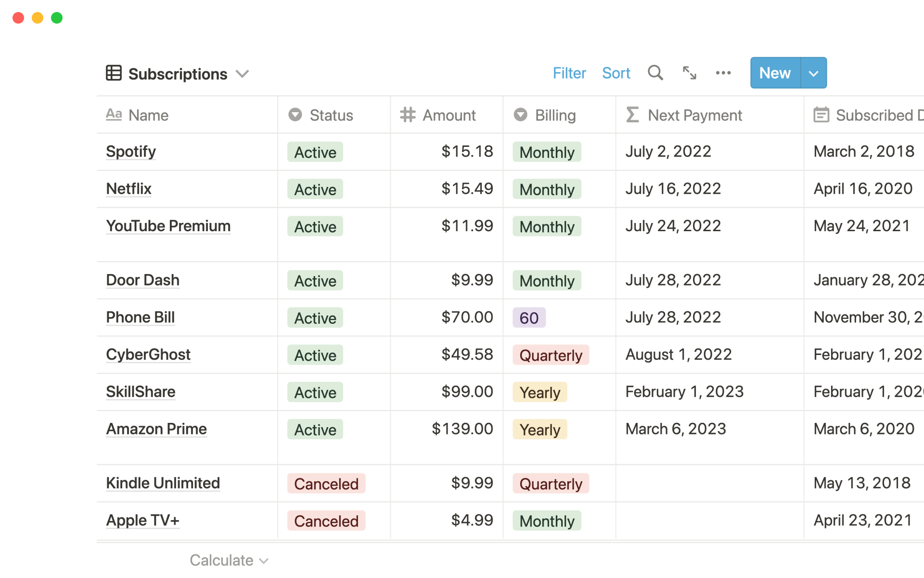This screenshot has height=578, width=924.
Task: Click the Billing column header
Action: click(x=554, y=115)
